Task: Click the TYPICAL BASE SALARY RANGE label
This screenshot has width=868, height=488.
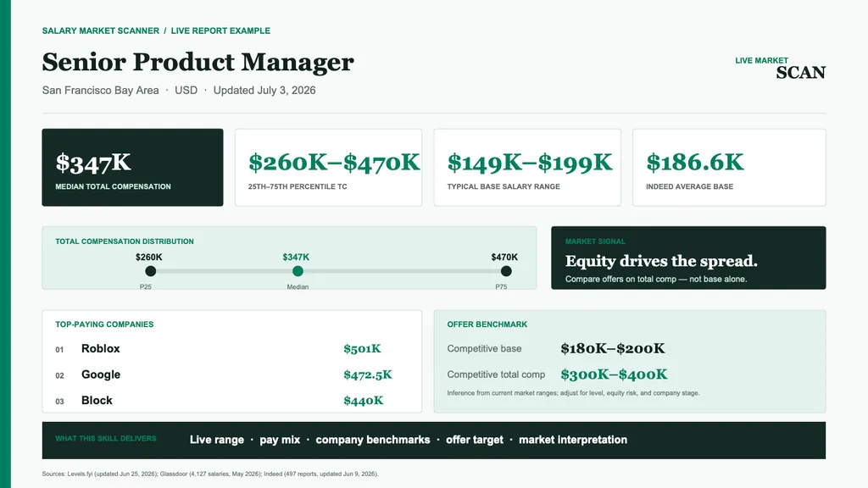Action: click(504, 187)
